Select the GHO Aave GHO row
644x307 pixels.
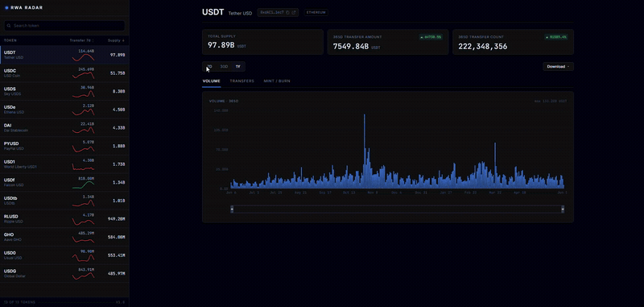pos(64,237)
